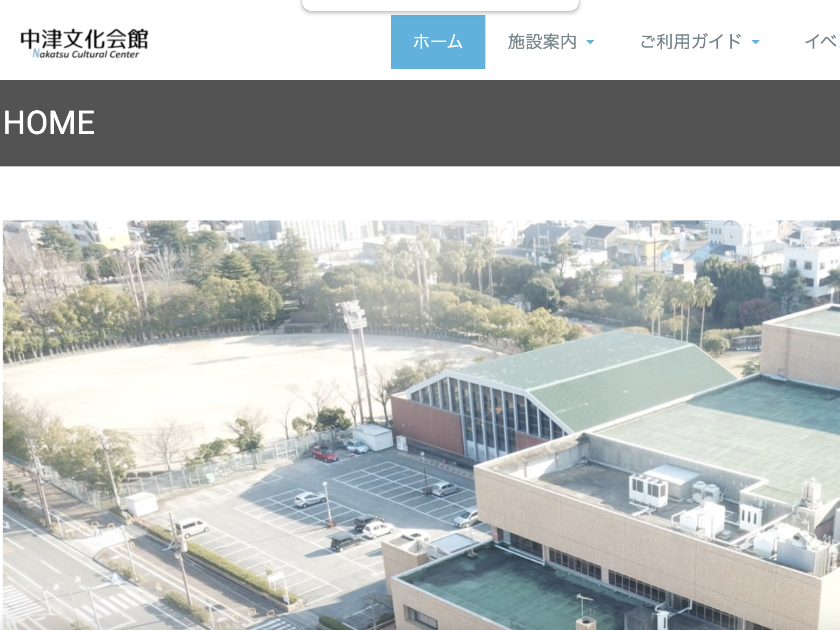Click the floodlight tower in the photo
The width and height of the screenshot is (840, 630).
click(x=356, y=361)
